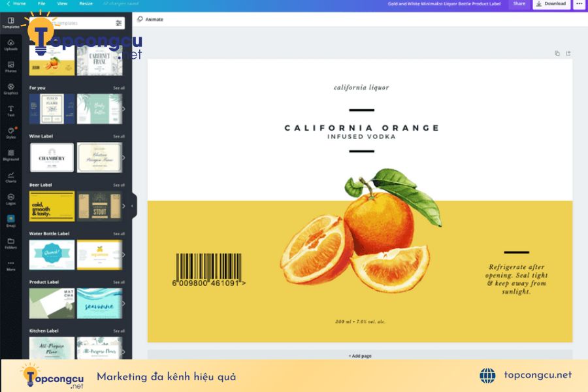Viewport: 588px width, 392px height.
Task: Open the Charts sidebar panel
Action: pos(11,177)
